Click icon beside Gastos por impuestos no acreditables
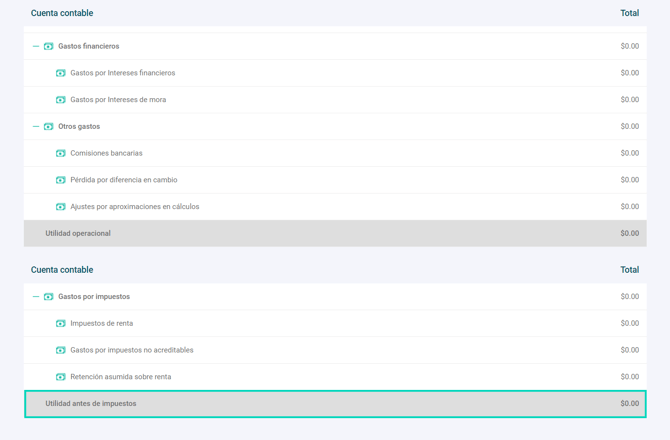The image size is (670, 440). tap(60, 350)
